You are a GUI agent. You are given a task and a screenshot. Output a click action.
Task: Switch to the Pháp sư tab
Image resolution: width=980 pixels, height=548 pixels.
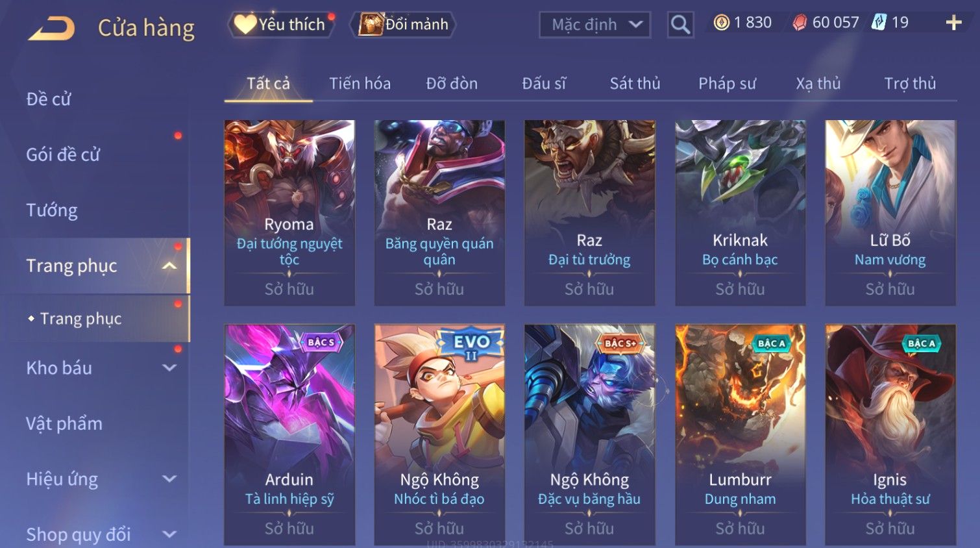pos(727,83)
